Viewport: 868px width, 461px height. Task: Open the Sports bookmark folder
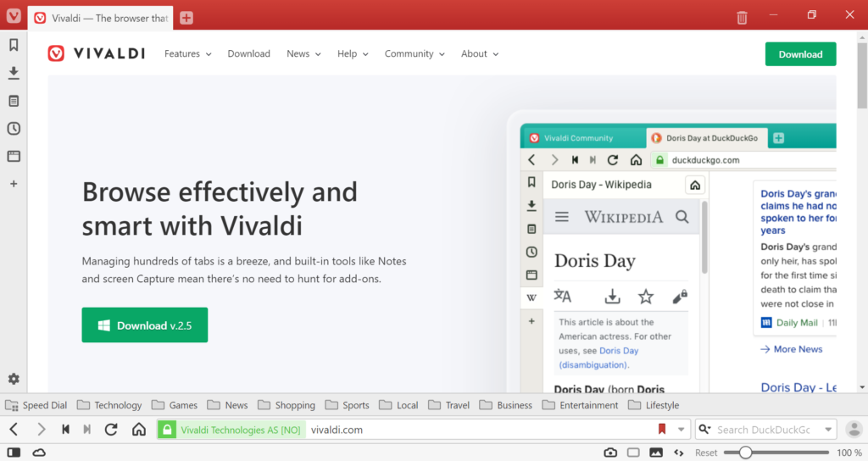tap(347, 405)
